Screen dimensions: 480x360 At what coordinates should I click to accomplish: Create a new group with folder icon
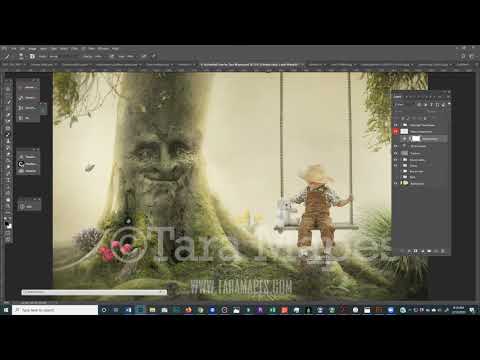(429, 251)
